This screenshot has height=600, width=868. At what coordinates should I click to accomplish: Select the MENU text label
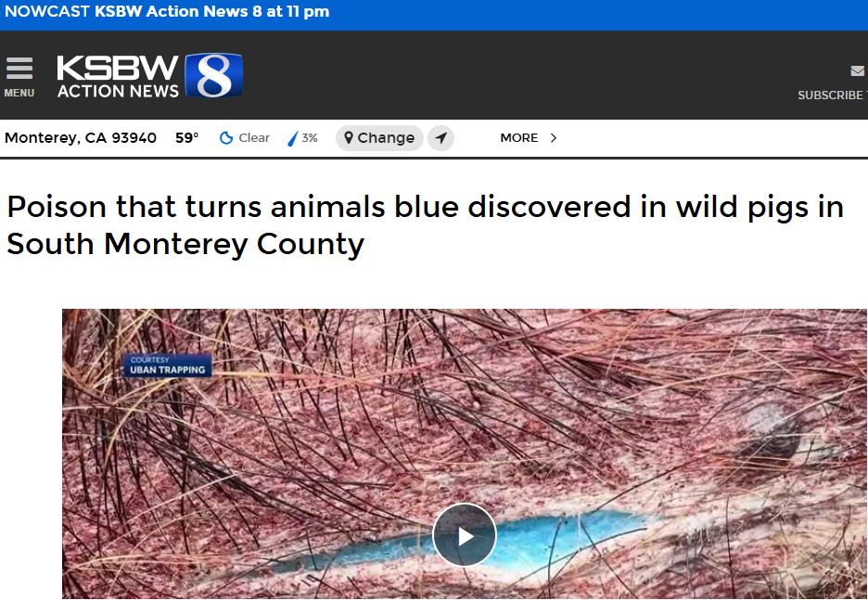coord(19,93)
